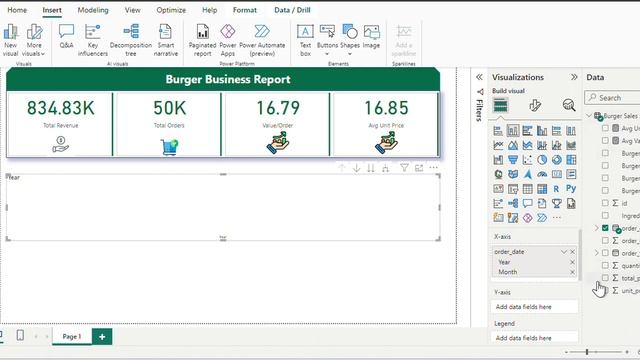
Task: Click the zoom out minus button
Action: click(x=566, y=352)
